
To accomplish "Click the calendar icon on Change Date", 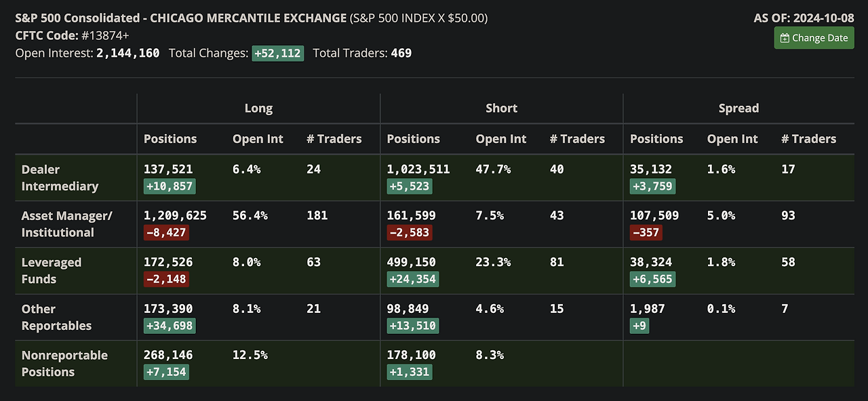I will [785, 39].
